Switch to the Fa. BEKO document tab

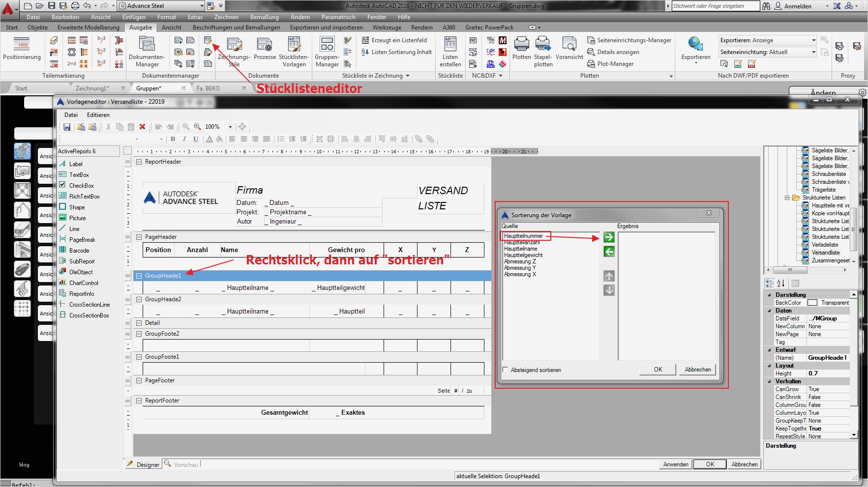coord(208,88)
